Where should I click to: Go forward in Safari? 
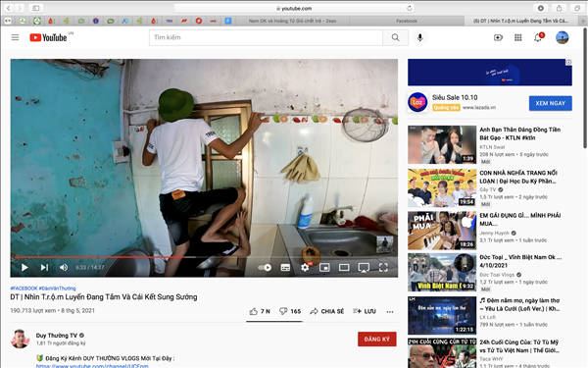(20, 8)
